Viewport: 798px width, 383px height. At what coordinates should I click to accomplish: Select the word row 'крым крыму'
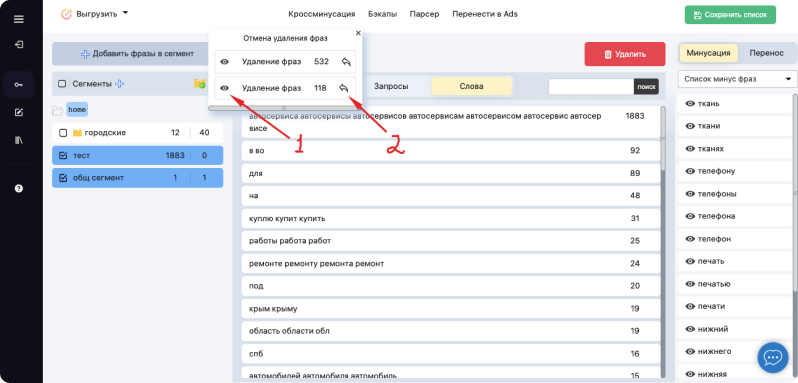[x=450, y=308]
